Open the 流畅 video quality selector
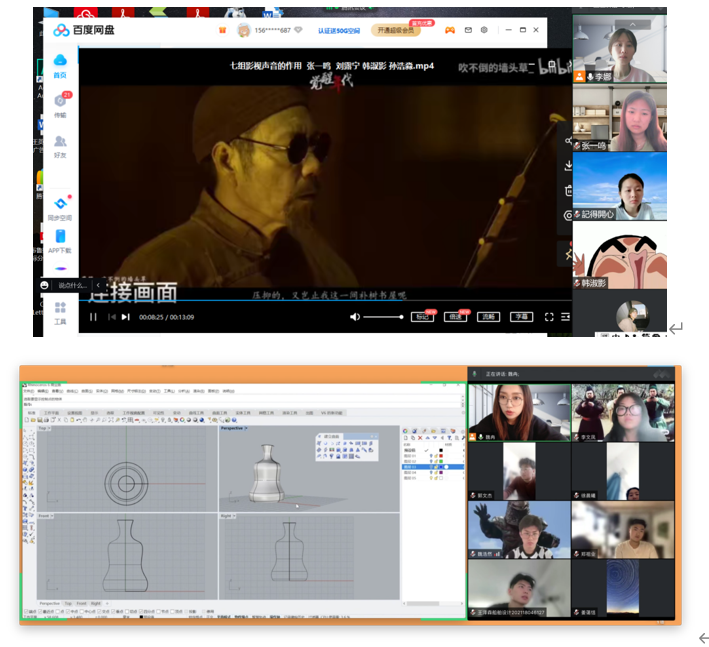Image resolution: width=709 pixels, height=647 pixels. 488,317
